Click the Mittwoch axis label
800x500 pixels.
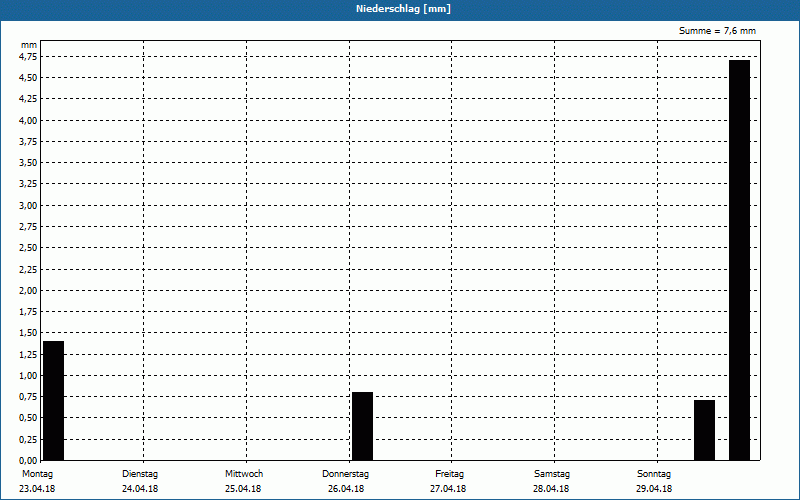click(244, 474)
